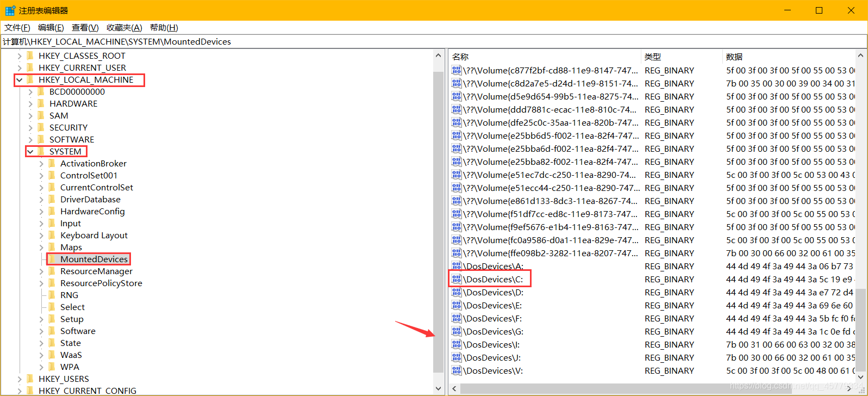The height and width of the screenshot is (396, 868).
Task: Open the 编辑(E) menu
Action: pyautogui.click(x=51, y=28)
